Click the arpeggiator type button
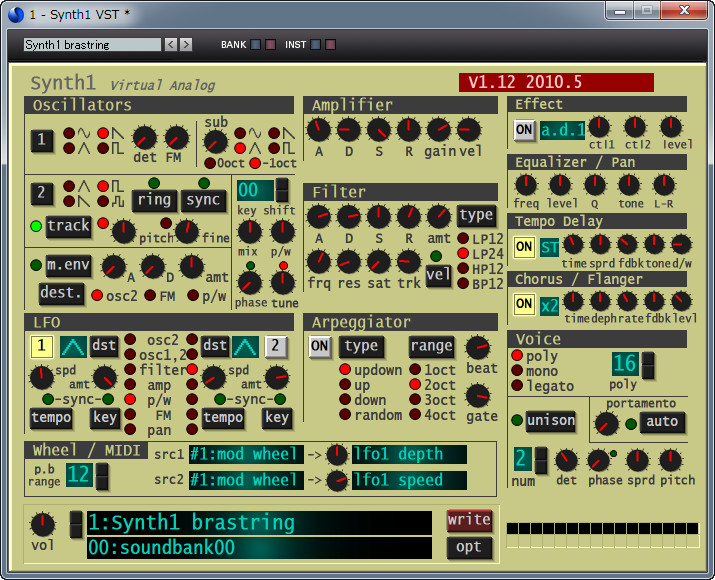715x580 pixels. tap(361, 347)
